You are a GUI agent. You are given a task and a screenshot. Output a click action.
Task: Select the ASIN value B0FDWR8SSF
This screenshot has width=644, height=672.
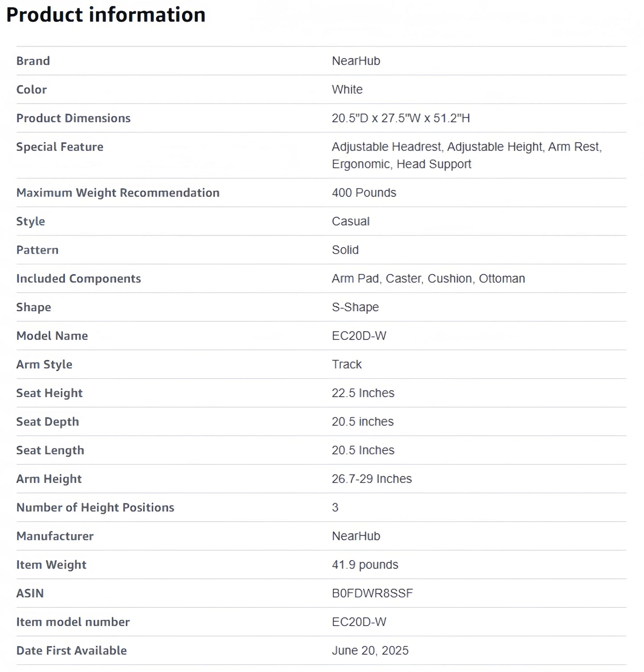pos(372,593)
